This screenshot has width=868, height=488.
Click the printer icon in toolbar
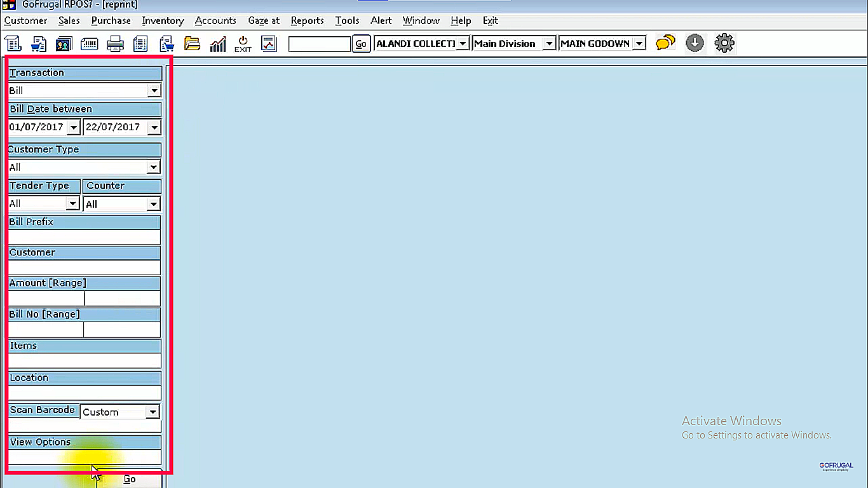pyautogui.click(x=115, y=44)
